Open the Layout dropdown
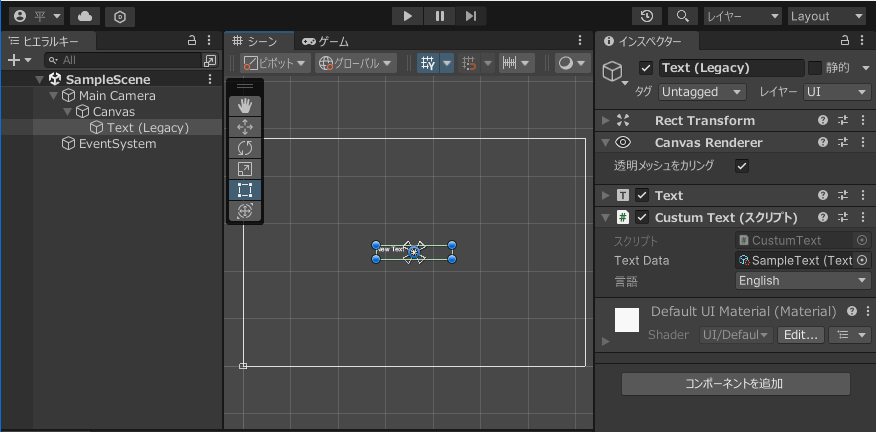876x432 pixels. point(826,16)
